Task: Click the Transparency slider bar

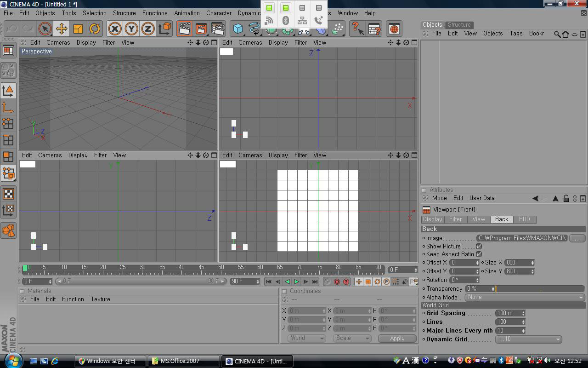Action: [x=540, y=289]
